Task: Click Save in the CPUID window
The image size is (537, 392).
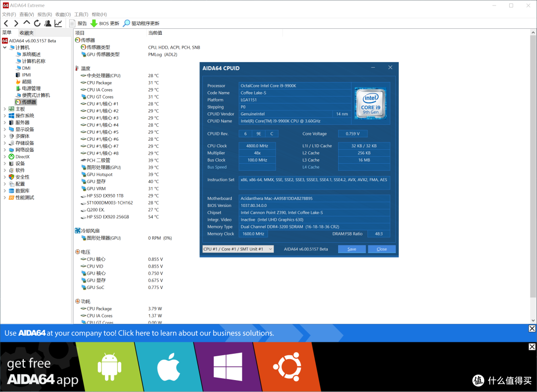Action: tap(352, 249)
